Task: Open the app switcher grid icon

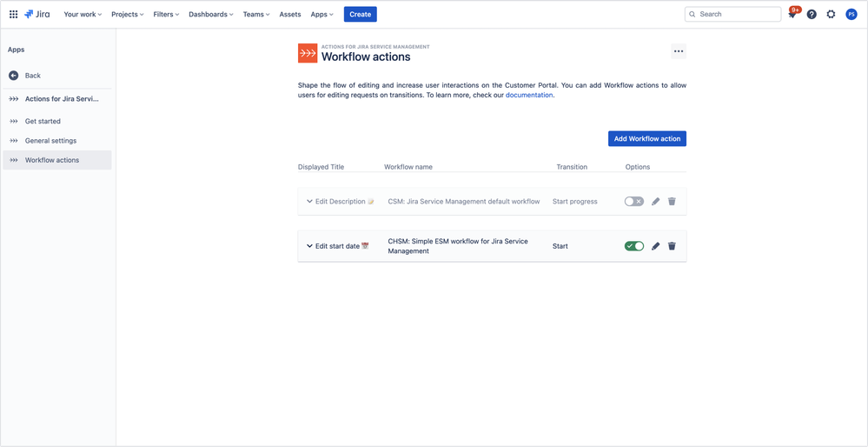Action: click(x=13, y=15)
